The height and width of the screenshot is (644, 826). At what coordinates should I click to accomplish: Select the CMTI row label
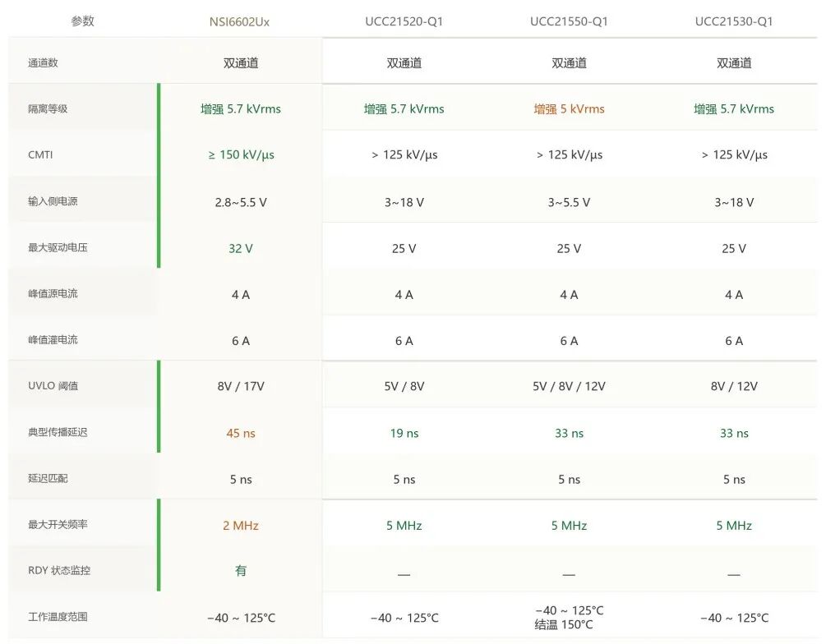(40, 154)
